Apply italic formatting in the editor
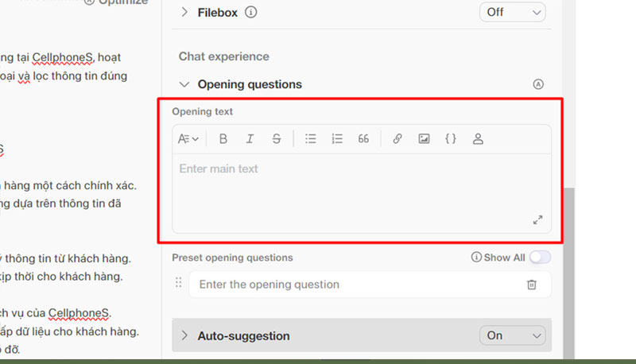 (250, 139)
